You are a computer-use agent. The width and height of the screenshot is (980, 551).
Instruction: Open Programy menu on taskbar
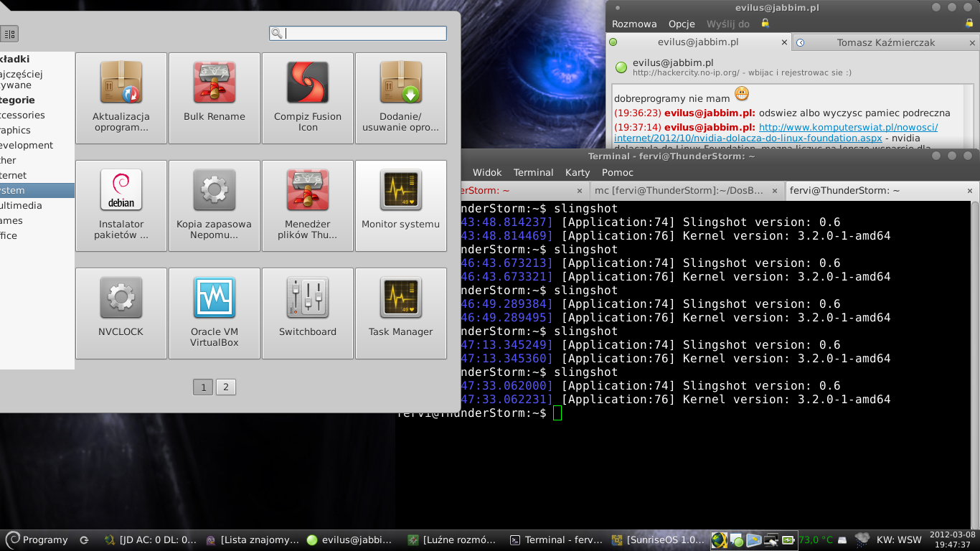(37, 540)
